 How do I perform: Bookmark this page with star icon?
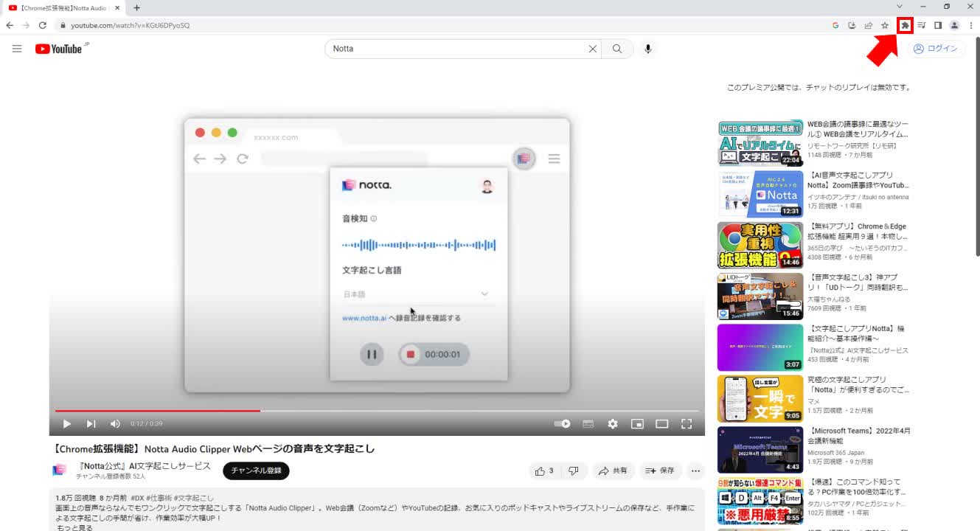885,25
